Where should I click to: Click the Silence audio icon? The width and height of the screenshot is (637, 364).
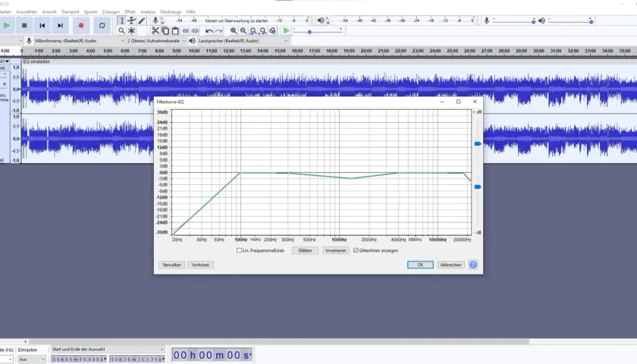click(196, 31)
